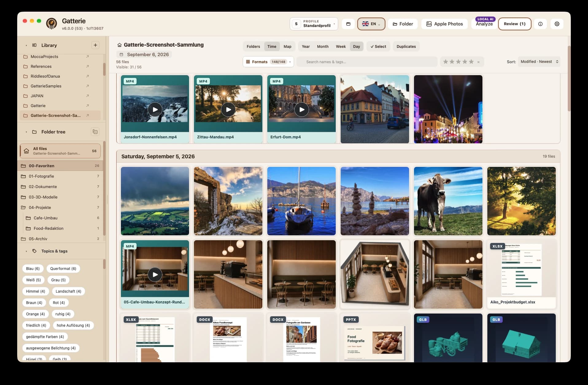Click the home icon beside collection title
The width and height of the screenshot is (588, 385).
tap(119, 45)
